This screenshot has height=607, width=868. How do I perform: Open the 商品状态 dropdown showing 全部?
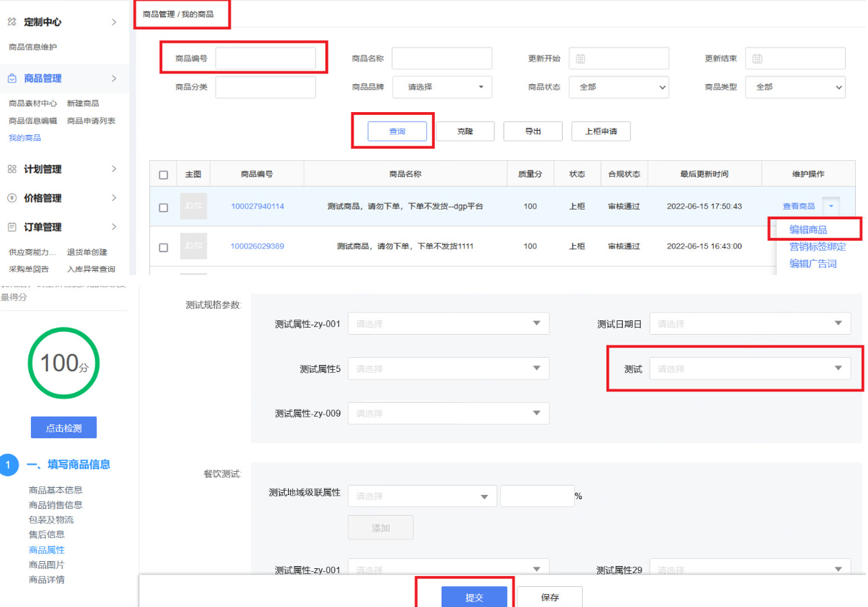point(618,87)
